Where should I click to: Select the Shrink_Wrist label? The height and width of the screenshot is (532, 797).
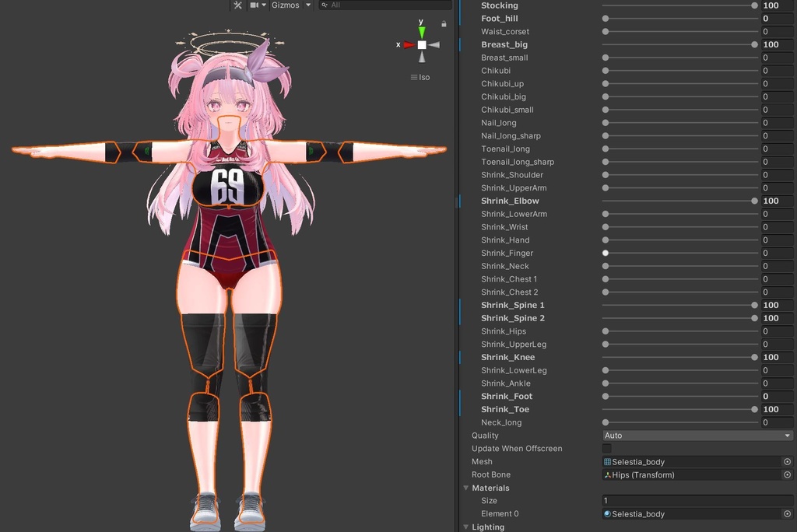coord(504,227)
